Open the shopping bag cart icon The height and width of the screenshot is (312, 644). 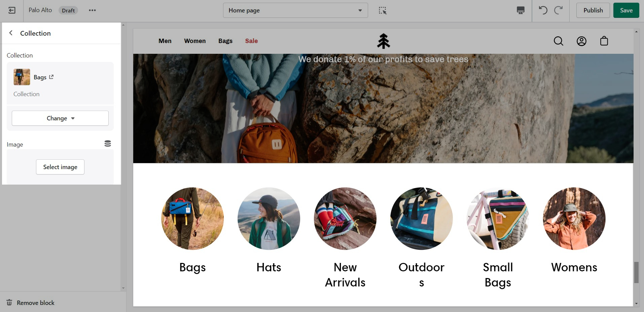(604, 41)
